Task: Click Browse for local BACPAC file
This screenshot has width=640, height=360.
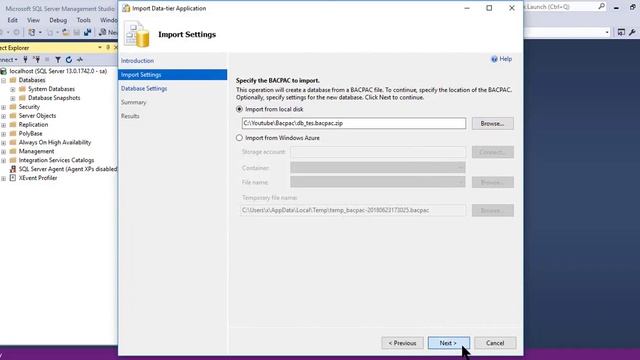Action: point(493,123)
